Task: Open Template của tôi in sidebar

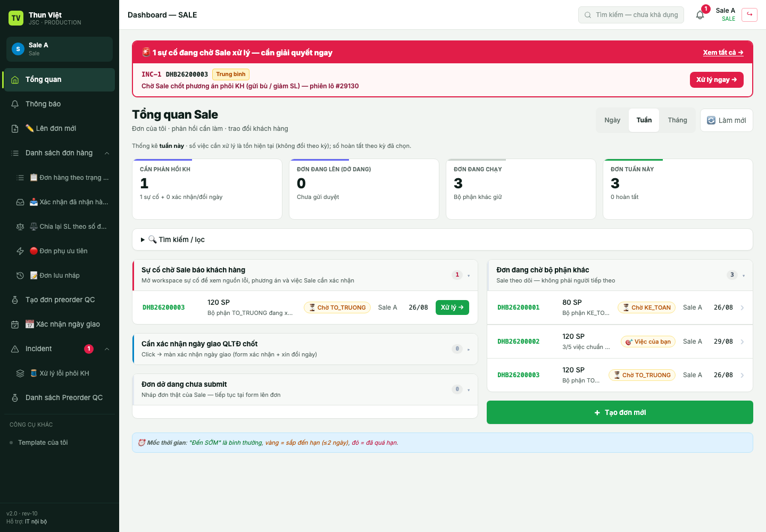Action: click(x=60, y=443)
